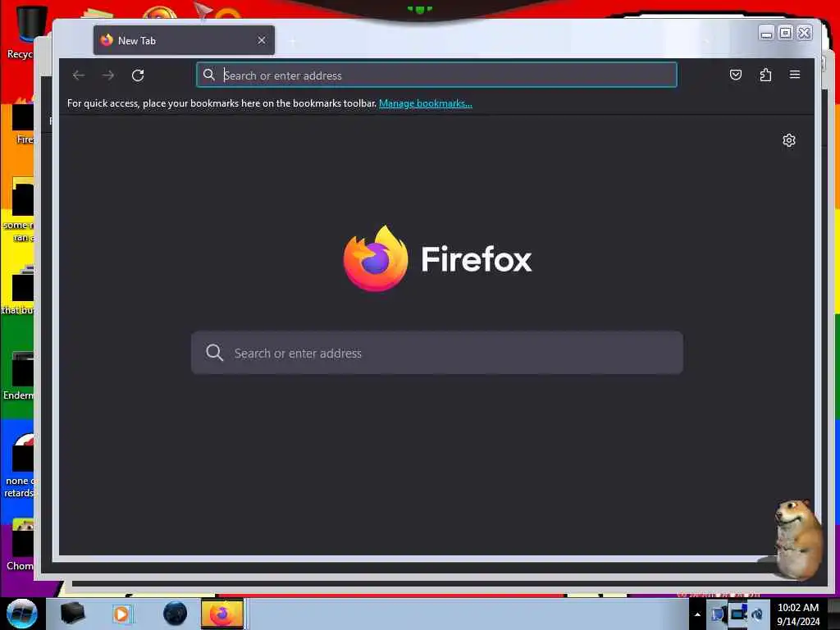Go forward using the forward arrow
The height and width of the screenshot is (630, 840).
pos(108,75)
